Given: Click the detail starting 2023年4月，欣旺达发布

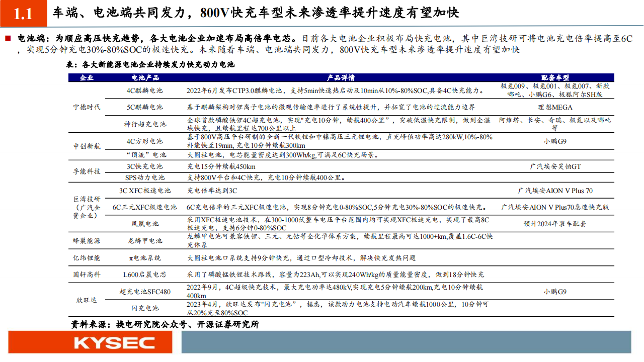Looking at the screenshot, I should pos(337,308).
